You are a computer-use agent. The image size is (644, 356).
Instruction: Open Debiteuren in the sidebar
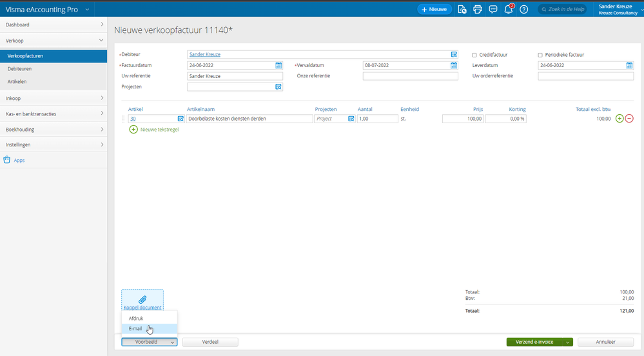[19, 68]
